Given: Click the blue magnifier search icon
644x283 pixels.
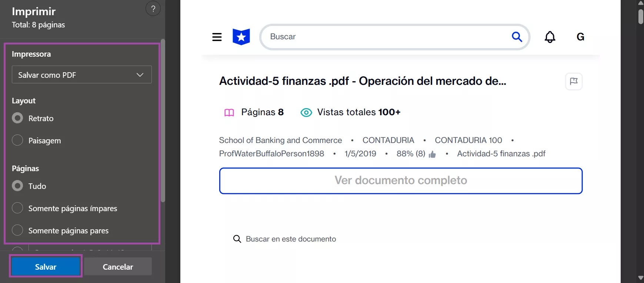Looking at the screenshot, I should (517, 37).
